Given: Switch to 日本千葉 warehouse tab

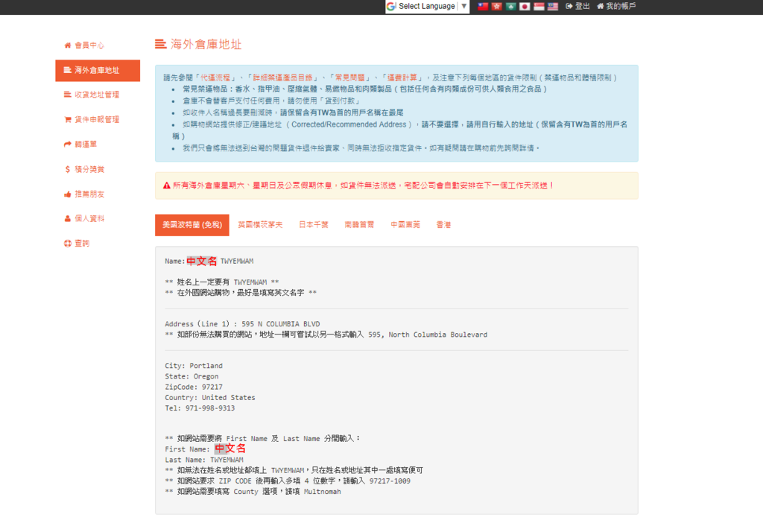Looking at the screenshot, I should coord(314,225).
